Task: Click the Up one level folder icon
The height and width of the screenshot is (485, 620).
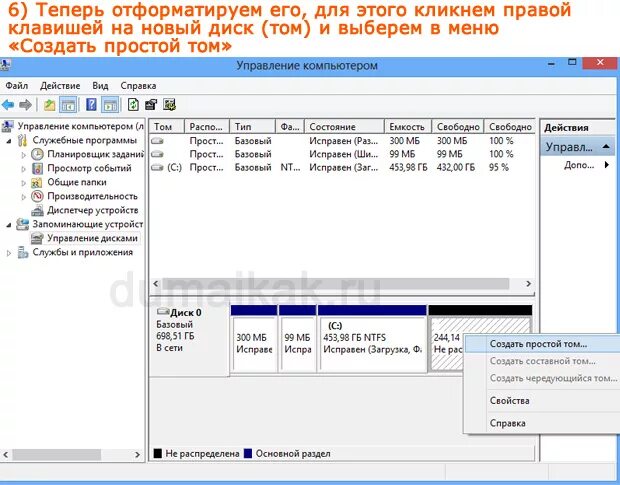Action: pyautogui.click(x=49, y=105)
